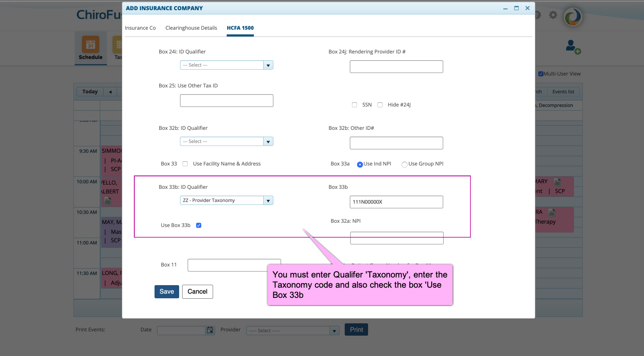
Task: Check the SSN checkbox
Action: click(354, 104)
